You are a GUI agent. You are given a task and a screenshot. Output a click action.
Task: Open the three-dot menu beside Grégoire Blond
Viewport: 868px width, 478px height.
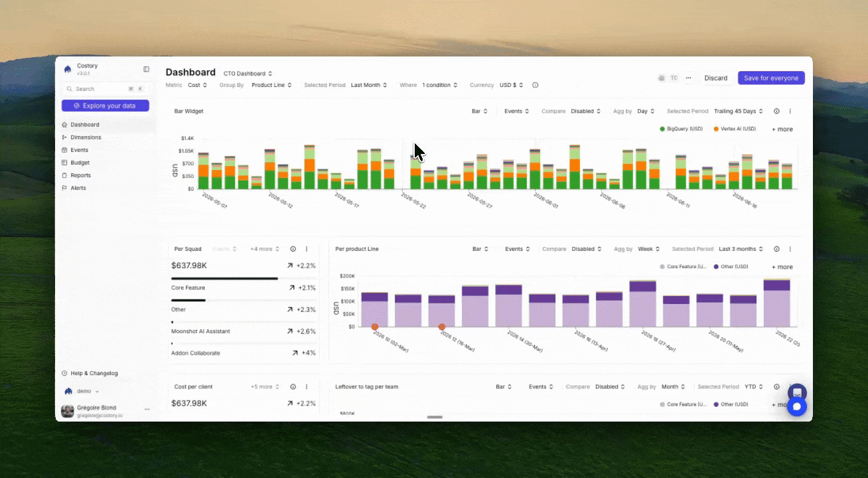click(x=147, y=410)
